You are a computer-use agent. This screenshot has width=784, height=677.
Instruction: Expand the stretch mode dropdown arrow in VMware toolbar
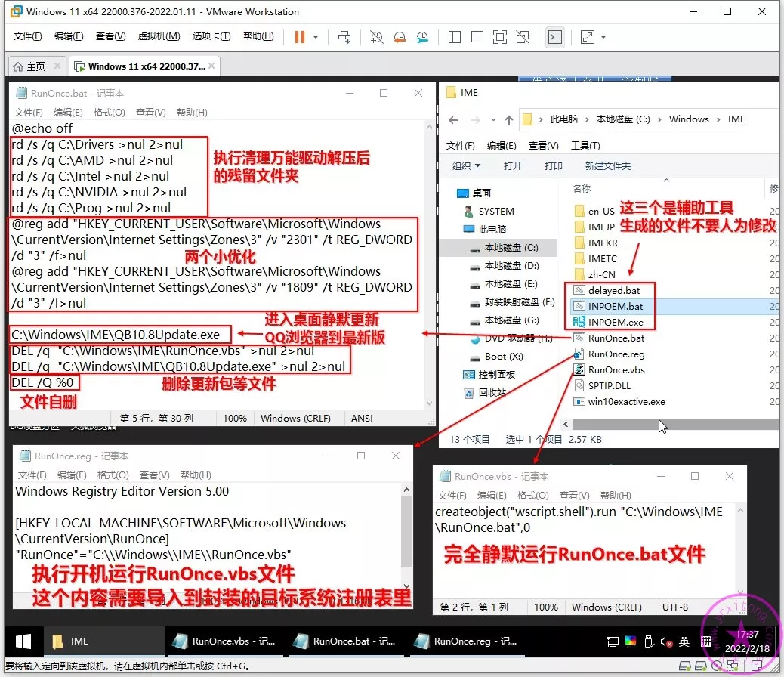tap(603, 36)
